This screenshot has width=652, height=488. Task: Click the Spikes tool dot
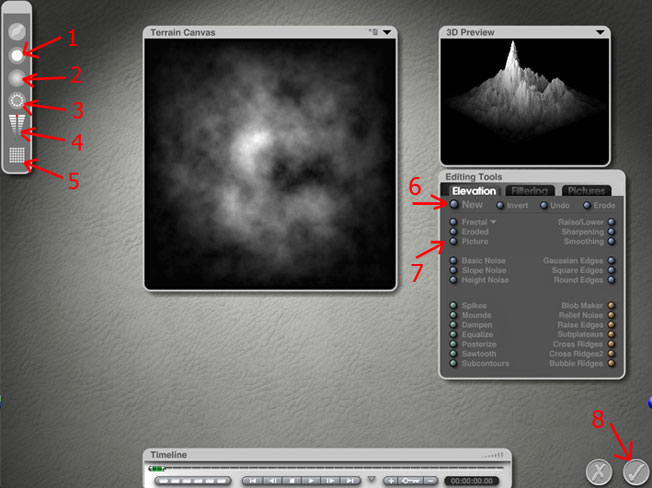(454, 306)
